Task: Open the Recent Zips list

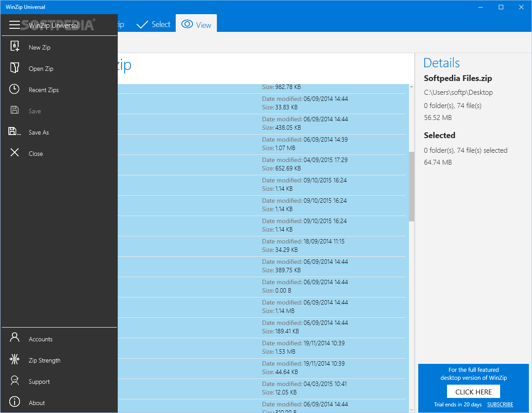Action: [x=59, y=89]
